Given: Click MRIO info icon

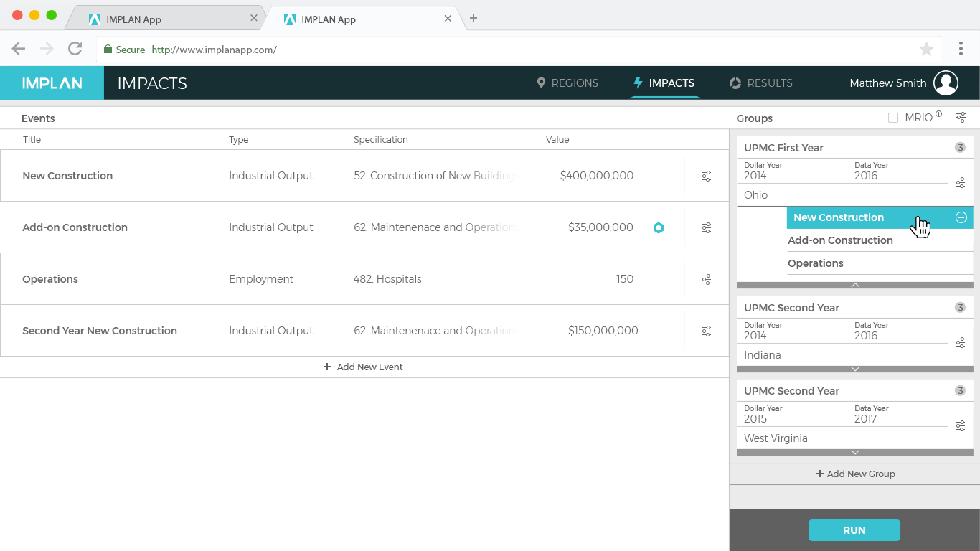Looking at the screenshot, I should (x=938, y=114).
